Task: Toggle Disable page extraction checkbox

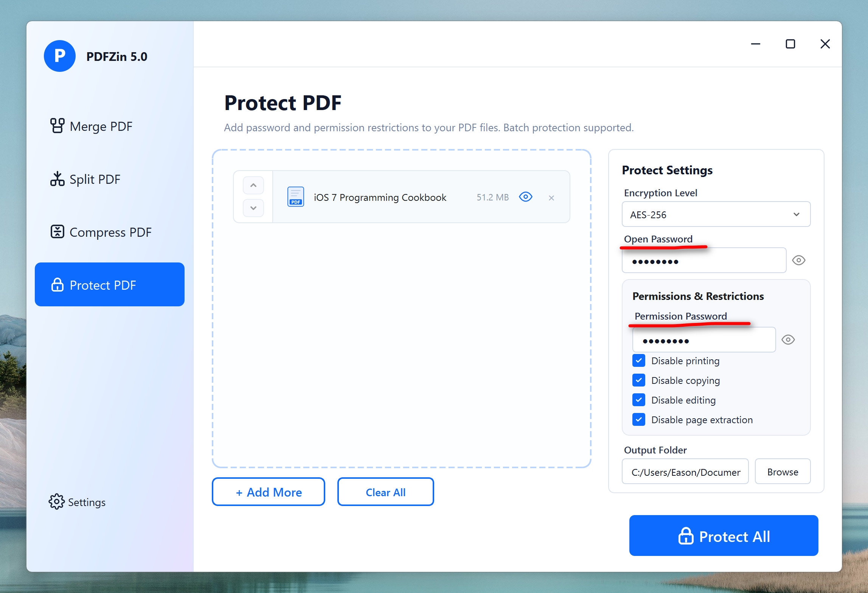Action: pos(639,419)
